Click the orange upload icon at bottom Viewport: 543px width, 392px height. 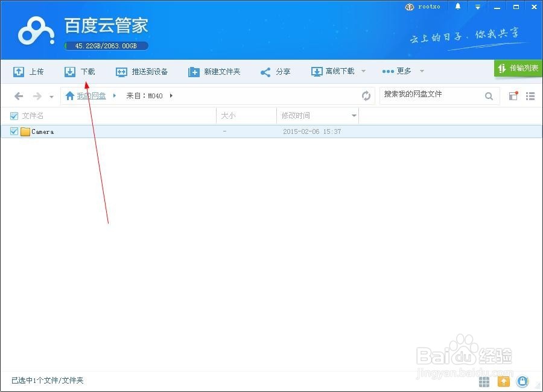(504, 382)
